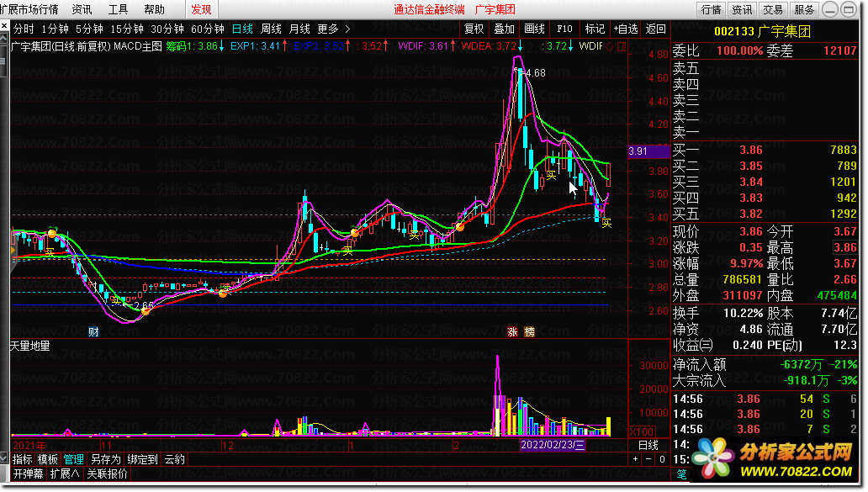The width and height of the screenshot is (868, 492).
Task: Click the 标记 mark button
Action: tap(595, 29)
